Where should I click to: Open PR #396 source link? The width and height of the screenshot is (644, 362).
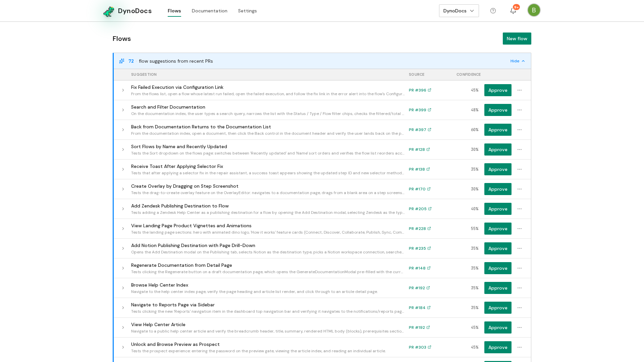[420, 90]
